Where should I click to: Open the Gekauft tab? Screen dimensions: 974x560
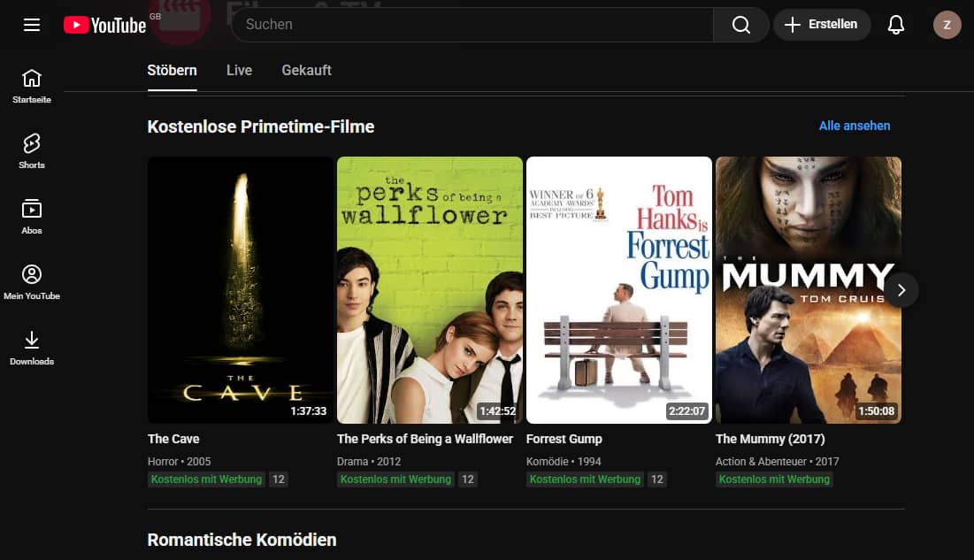pos(306,70)
